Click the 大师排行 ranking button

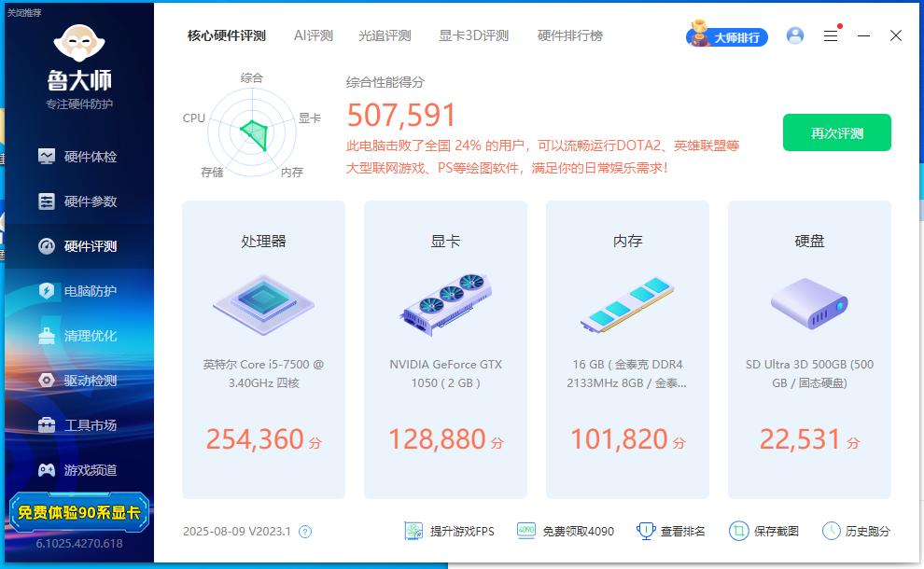pyautogui.click(x=727, y=36)
